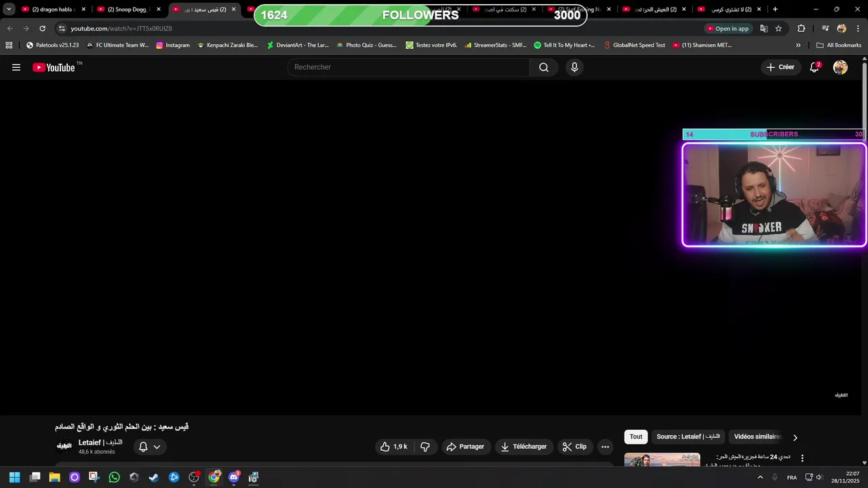Start voice search with the microphone
This screenshot has width=868, height=488.
(574, 67)
